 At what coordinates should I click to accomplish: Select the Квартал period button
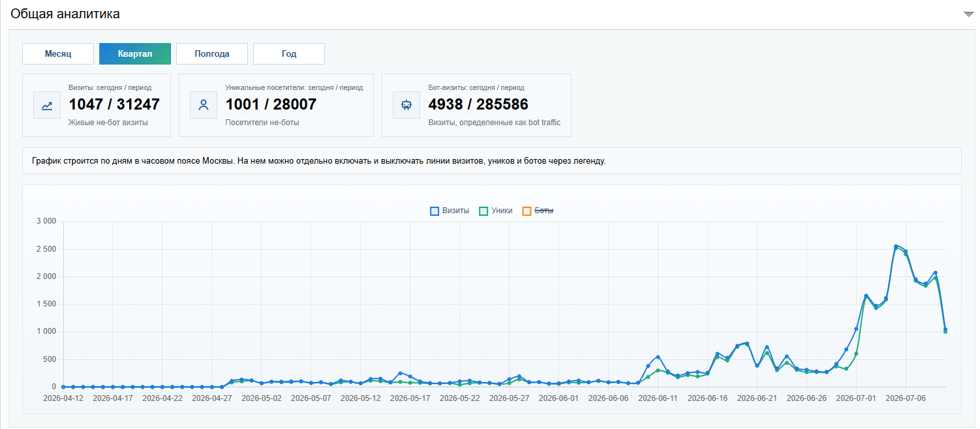[x=135, y=54]
